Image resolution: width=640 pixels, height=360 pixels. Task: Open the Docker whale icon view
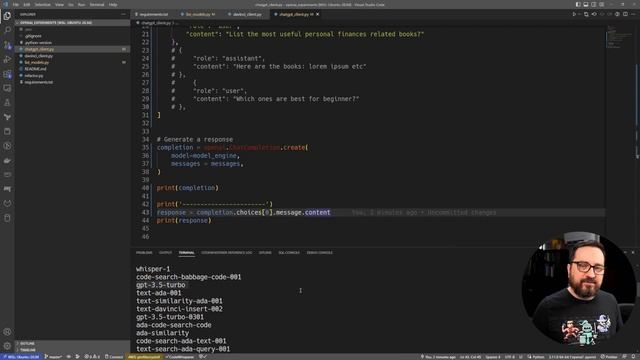(7, 160)
